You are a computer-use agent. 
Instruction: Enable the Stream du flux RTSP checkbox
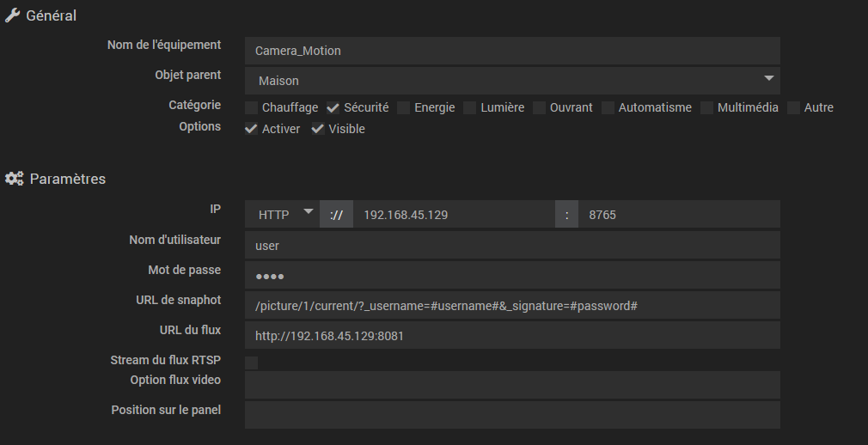pyautogui.click(x=251, y=363)
